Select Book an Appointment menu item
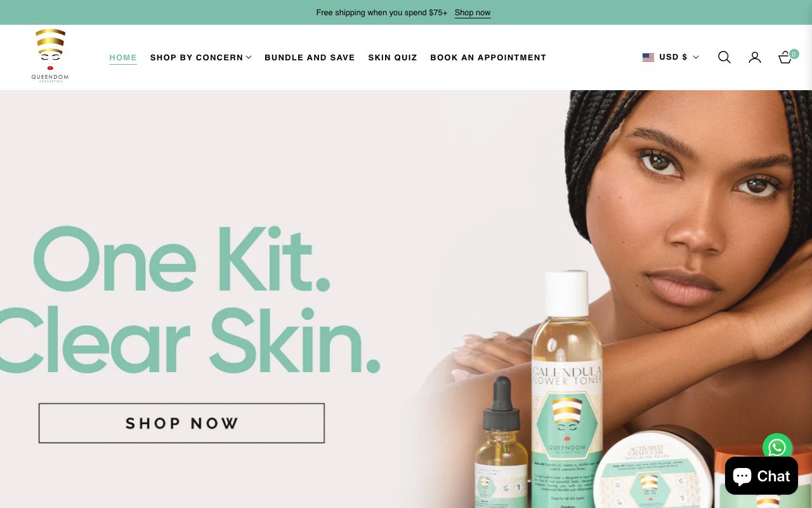 pos(488,57)
